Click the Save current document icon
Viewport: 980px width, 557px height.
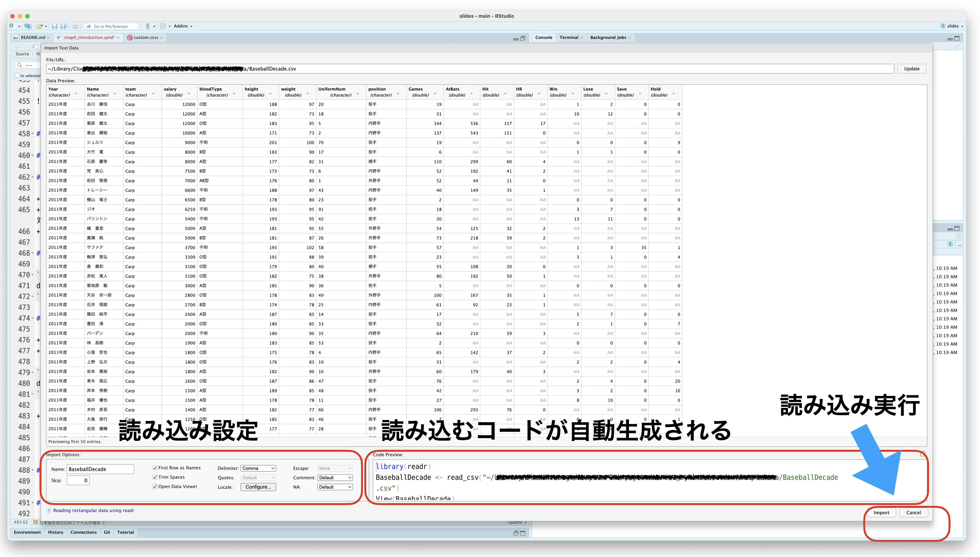54,26
